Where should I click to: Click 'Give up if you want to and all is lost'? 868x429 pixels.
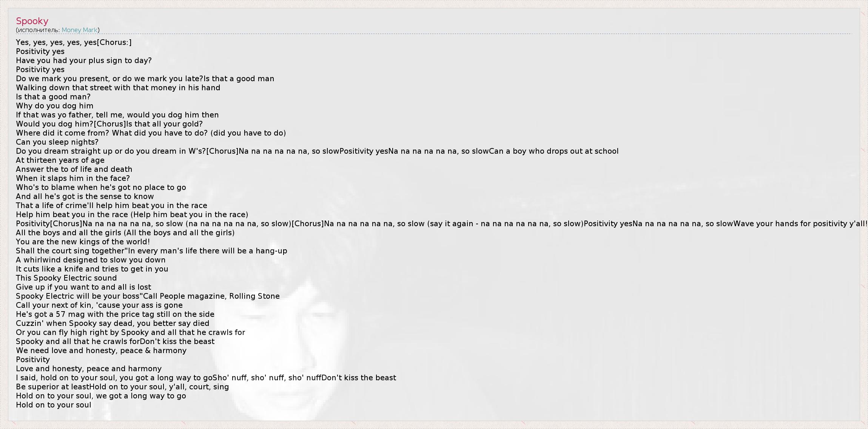[x=83, y=287]
